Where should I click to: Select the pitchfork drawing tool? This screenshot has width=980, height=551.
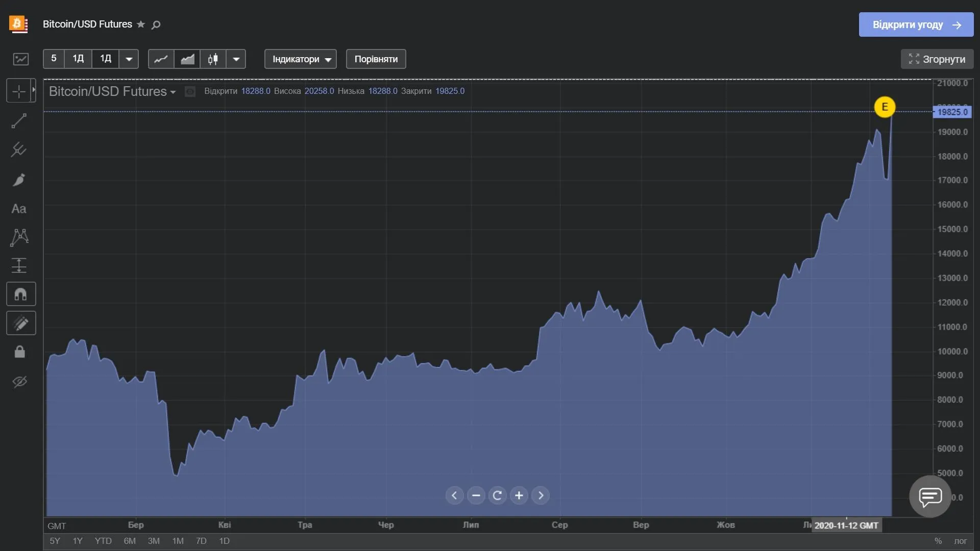coord(19,149)
